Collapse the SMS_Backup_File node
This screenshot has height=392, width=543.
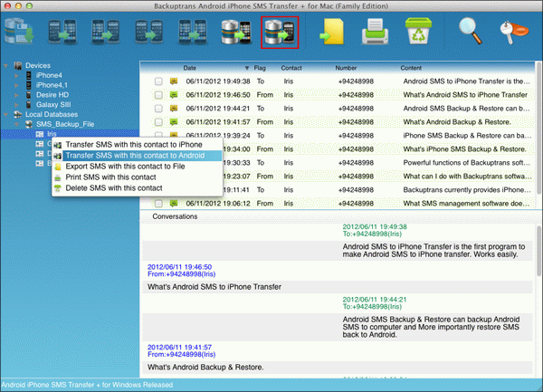coord(16,124)
